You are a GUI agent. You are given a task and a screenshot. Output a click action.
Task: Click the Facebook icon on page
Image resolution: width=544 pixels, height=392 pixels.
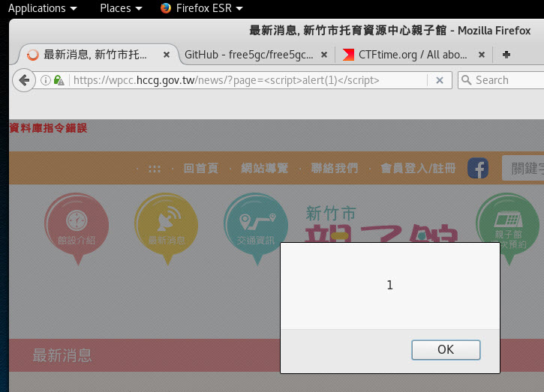tap(478, 168)
